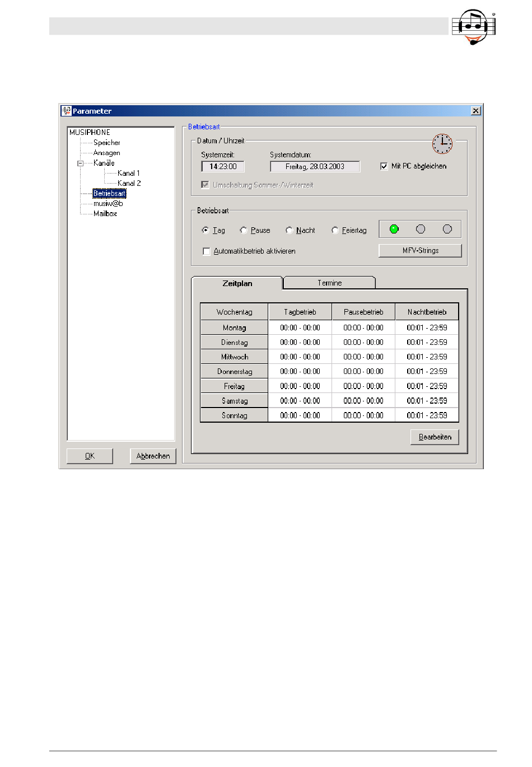Select the Freitag row header
The image size is (532, 767).
235,386
